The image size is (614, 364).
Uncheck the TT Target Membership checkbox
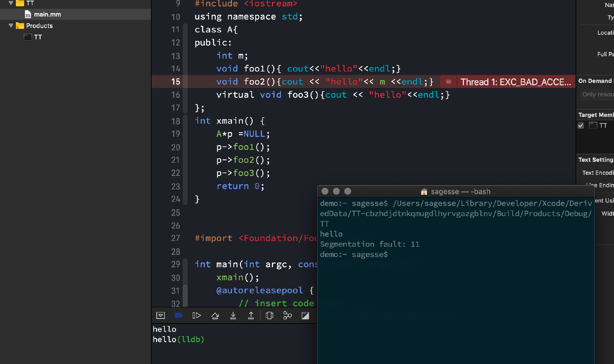tap(581, 125)
